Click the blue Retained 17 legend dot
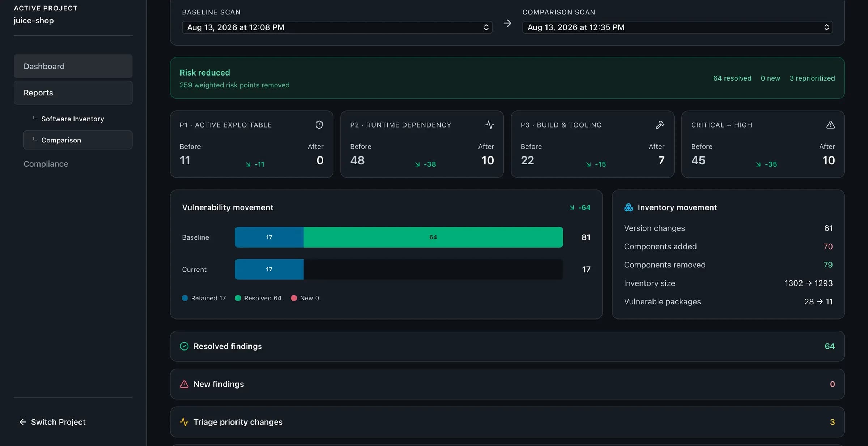Screen dimensions: 868x446 [185, 298]
